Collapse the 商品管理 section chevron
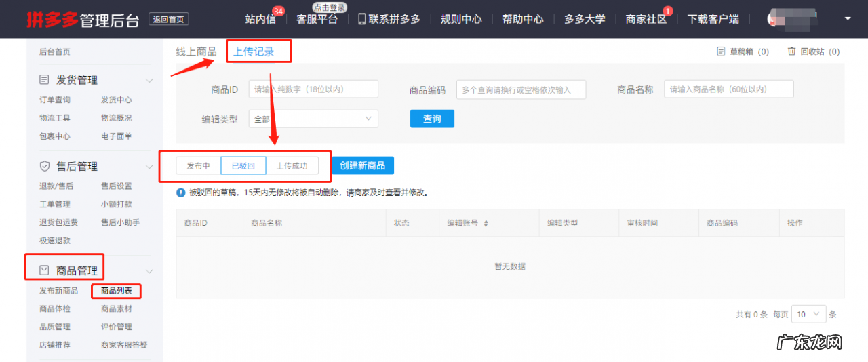Screen dimensions: 868x362 click(149, 271)
